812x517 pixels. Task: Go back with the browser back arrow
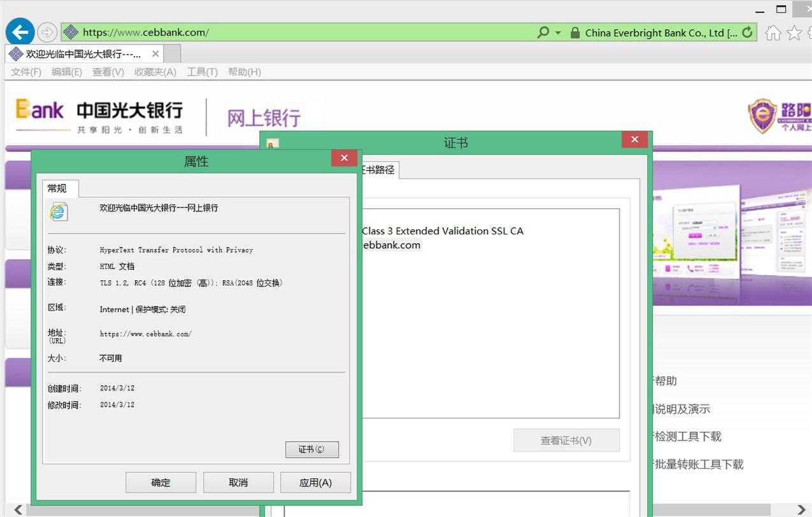[x=20, y=32]
